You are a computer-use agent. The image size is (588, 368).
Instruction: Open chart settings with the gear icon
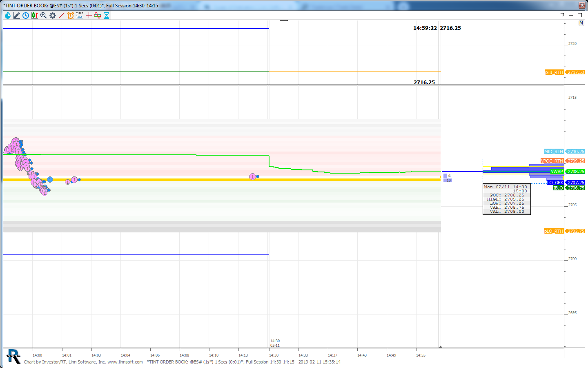(53, 16)
